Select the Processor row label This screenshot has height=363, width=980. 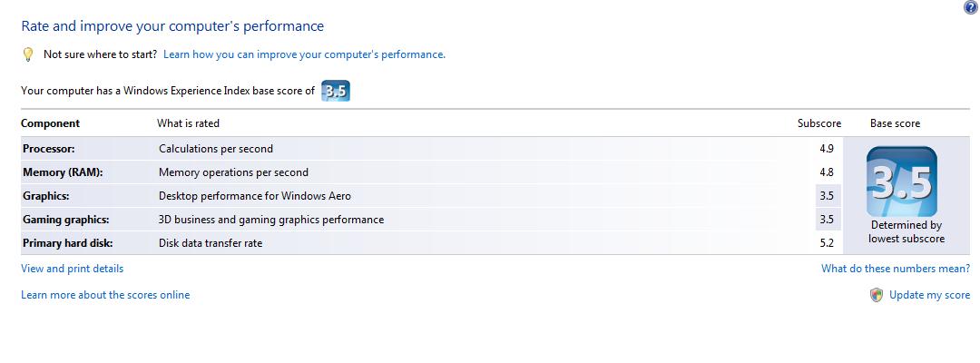49,149
